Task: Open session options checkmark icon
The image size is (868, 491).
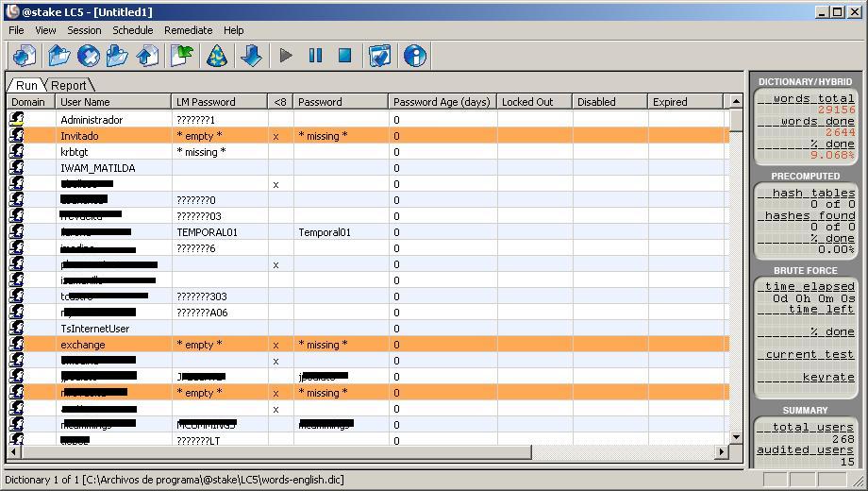Action: [x=379, y=57]
